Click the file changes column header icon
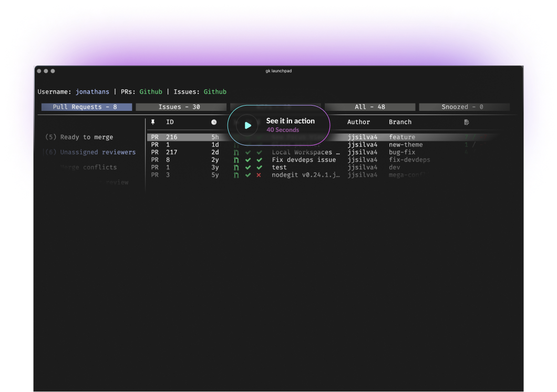This screenshot has height=392, width=557. 467,122
